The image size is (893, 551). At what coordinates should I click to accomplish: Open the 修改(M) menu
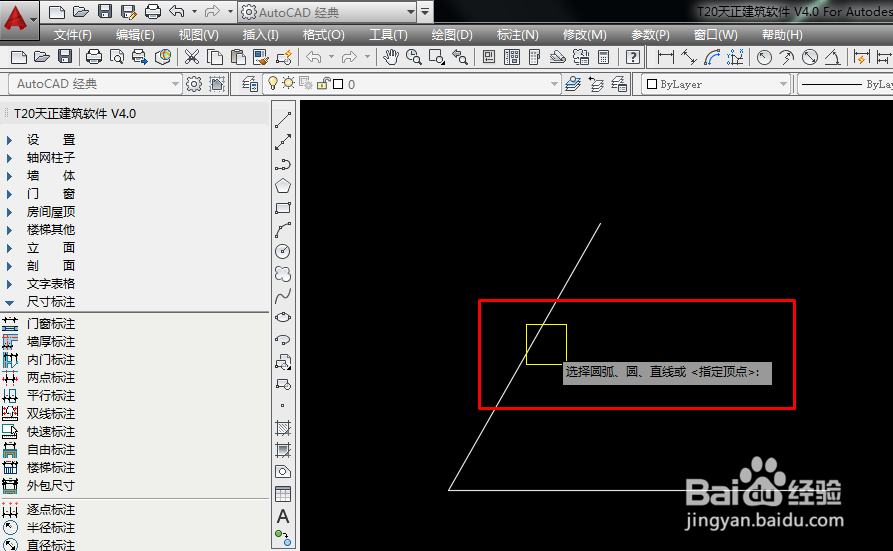click(x=584, y=35)
